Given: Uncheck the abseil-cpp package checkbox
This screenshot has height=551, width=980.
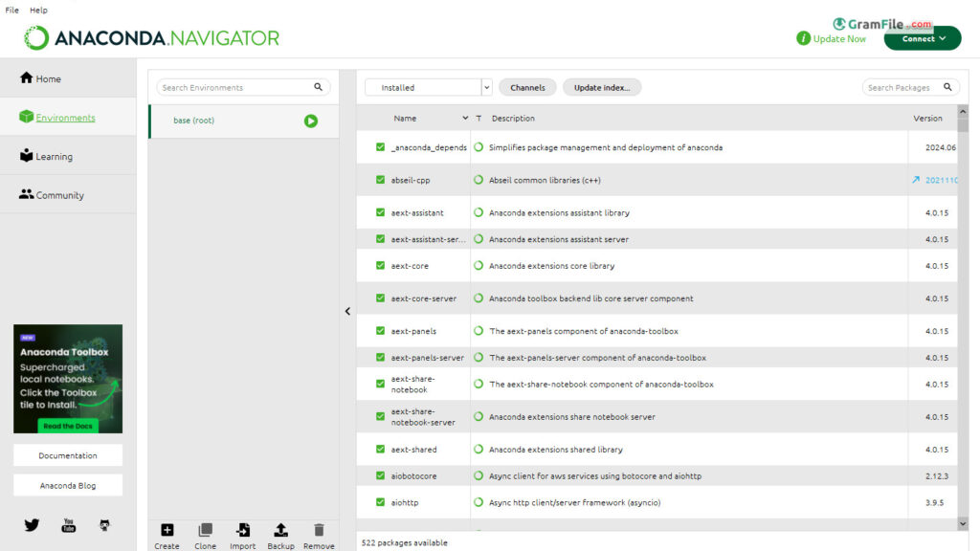Looking at the screenshot, I should 381,180.
